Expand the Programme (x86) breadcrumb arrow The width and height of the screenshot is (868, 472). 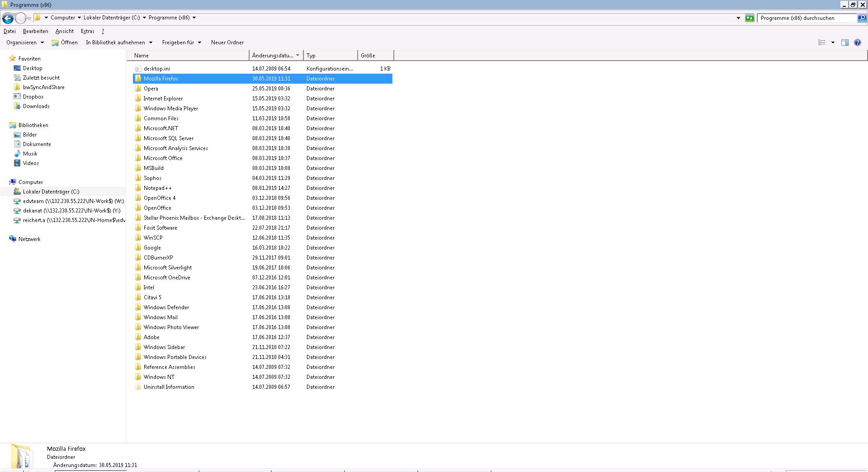click(x=194, y=18)
